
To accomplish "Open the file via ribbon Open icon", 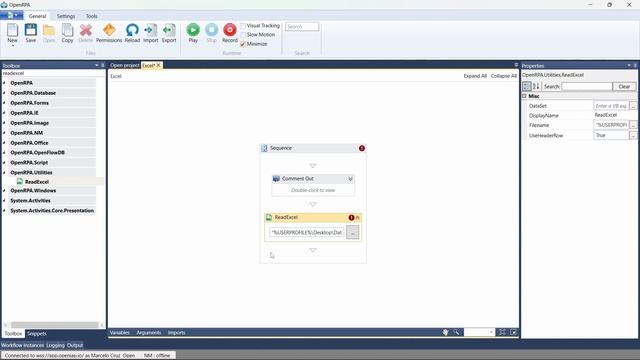I will [x=49, y=33].
